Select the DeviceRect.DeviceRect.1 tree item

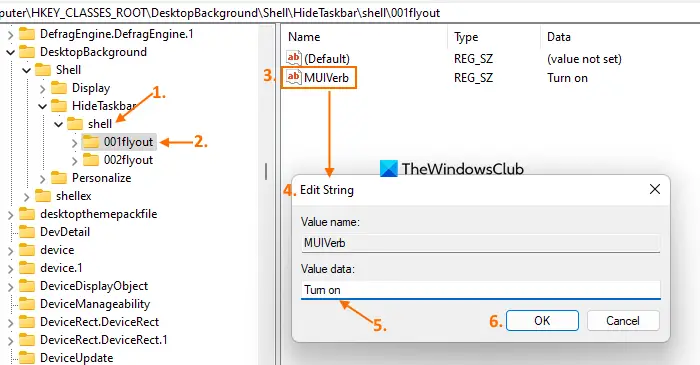pos(104,340)
